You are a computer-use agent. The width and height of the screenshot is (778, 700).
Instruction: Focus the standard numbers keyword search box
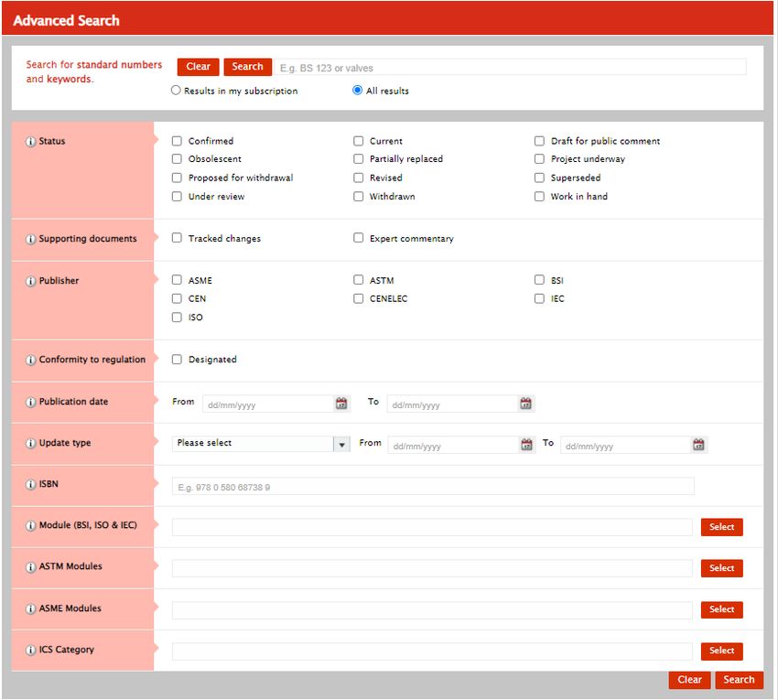(x=510, y=68)
